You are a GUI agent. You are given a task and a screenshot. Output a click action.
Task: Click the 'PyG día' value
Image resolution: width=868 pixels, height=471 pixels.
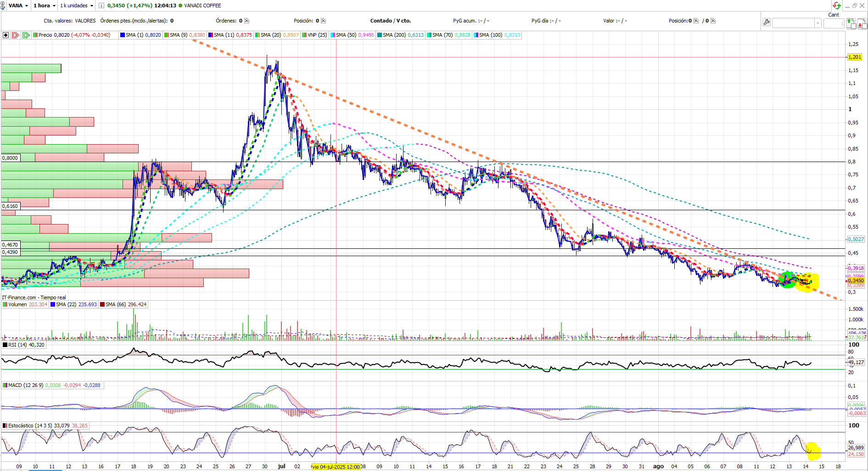[x=546, y=21]
